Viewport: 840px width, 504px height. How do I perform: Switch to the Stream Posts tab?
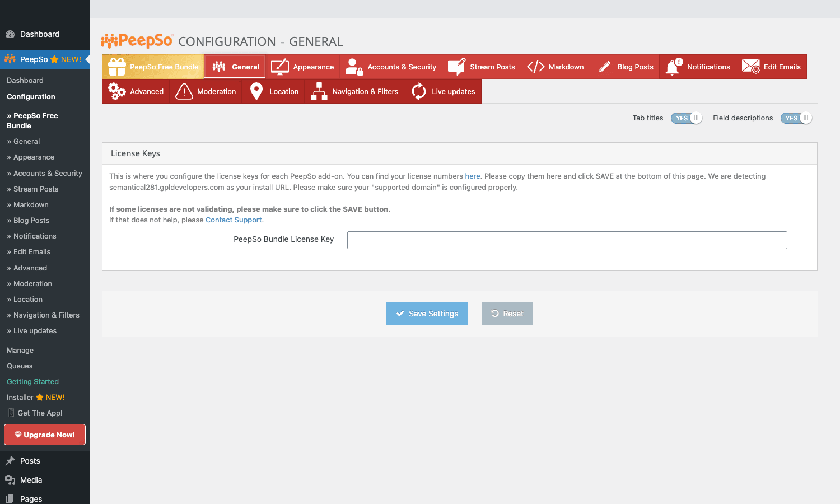tap(482, 67)
